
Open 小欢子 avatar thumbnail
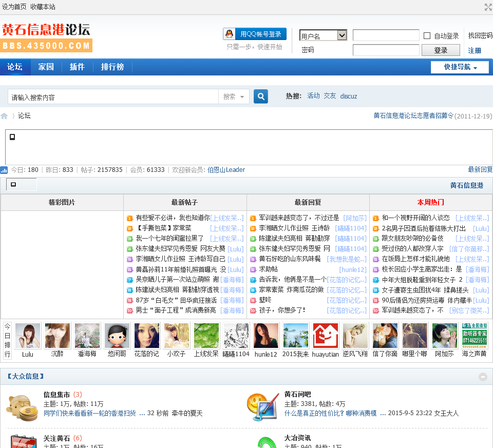176,336
